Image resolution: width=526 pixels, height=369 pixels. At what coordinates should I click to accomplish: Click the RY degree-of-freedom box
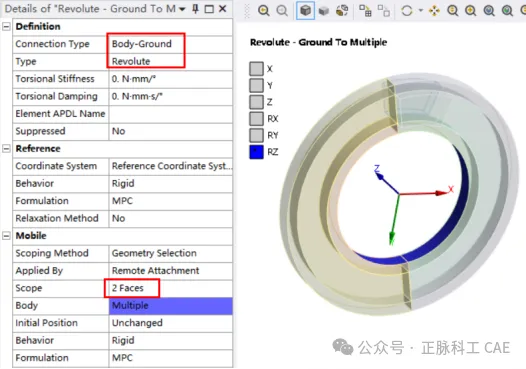pyautogui.click(x=256, y=135)
